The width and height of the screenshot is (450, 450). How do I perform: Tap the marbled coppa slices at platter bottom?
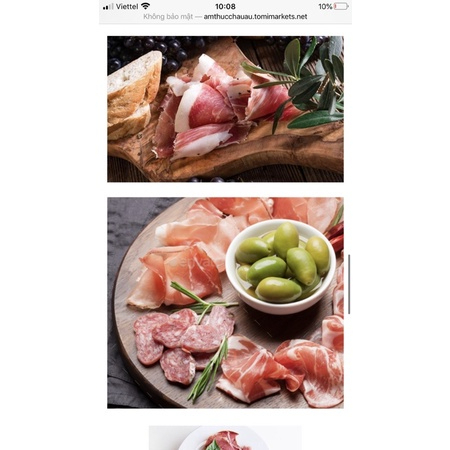280,370
